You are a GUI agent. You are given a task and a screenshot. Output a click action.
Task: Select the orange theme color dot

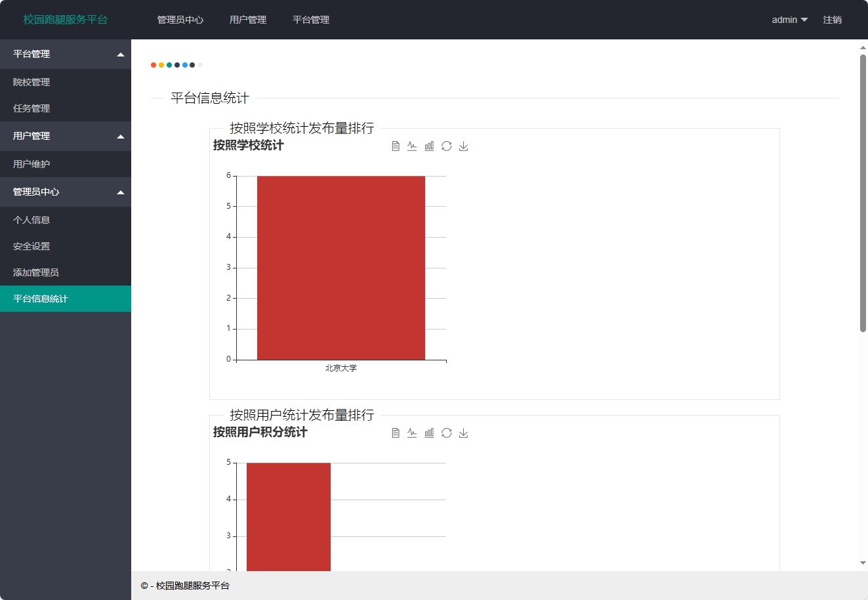[153, 65]
